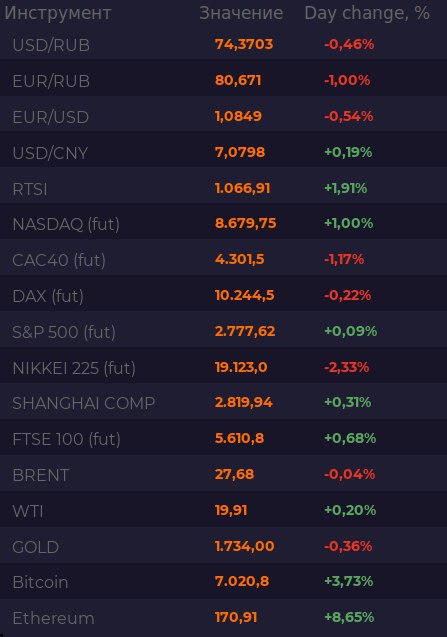Select the USD/CNY currency pair

point(224,152)
